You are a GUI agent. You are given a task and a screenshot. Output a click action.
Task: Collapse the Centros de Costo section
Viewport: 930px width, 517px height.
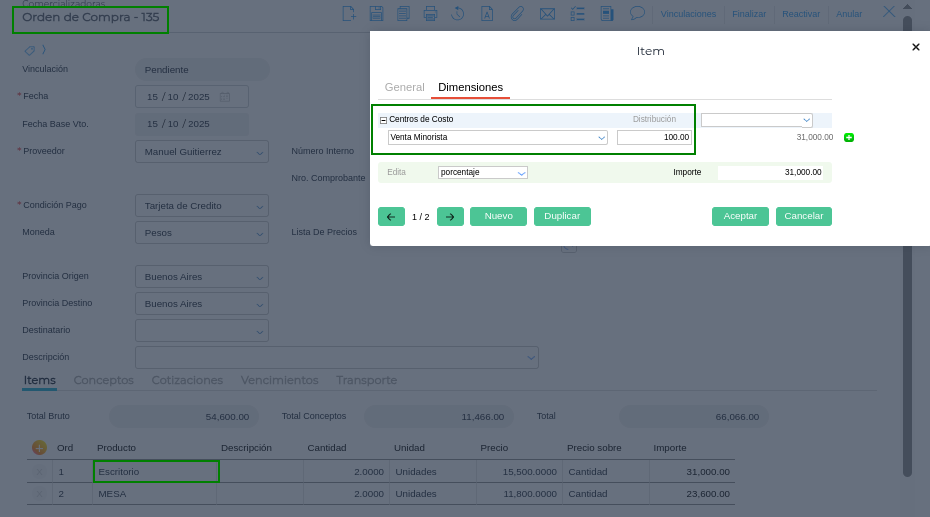coord(383,120)
